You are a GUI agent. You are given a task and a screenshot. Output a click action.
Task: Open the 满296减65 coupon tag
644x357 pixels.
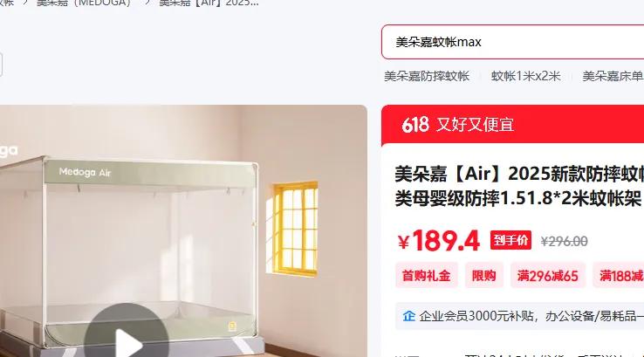click(547, 275)
